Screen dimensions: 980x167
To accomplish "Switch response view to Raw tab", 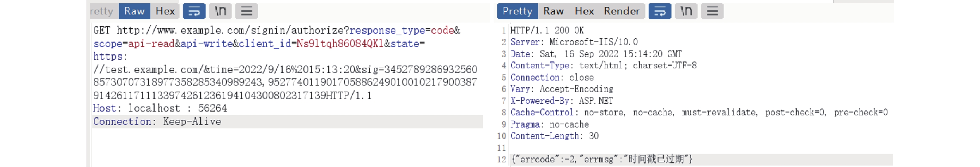I will click(553, 11).
